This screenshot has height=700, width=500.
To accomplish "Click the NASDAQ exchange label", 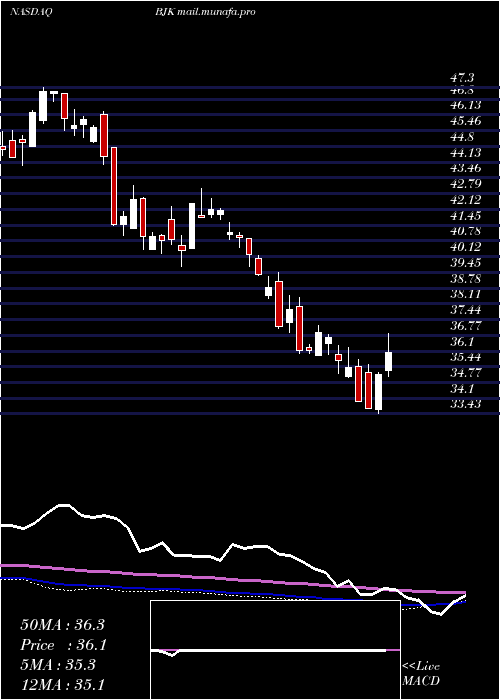I will tap(31, 12).
